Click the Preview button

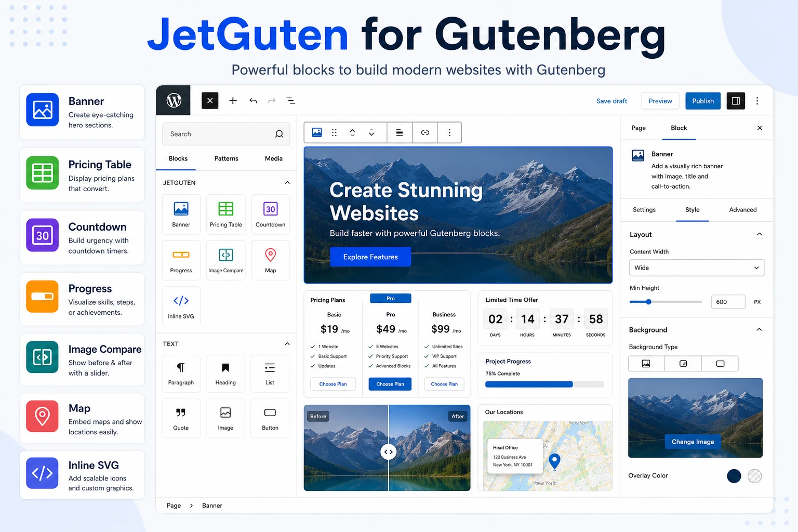pyautogui.click(x=660, y=101)
